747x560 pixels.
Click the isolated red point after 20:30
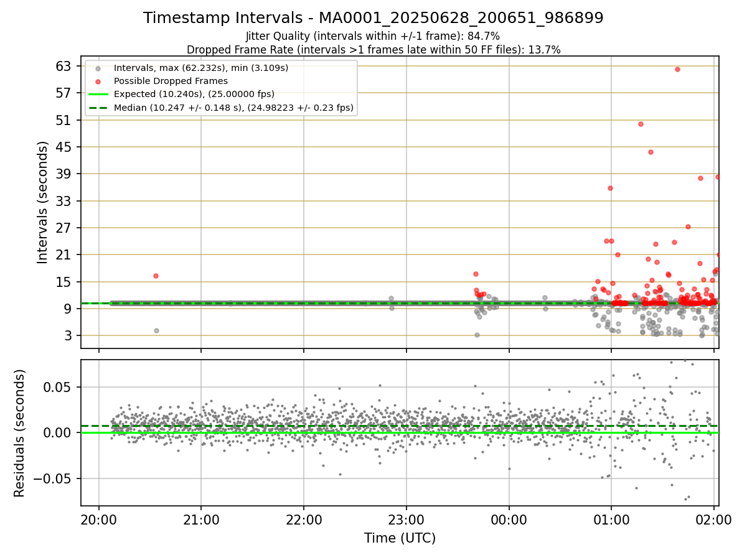[x=156, y=276]
